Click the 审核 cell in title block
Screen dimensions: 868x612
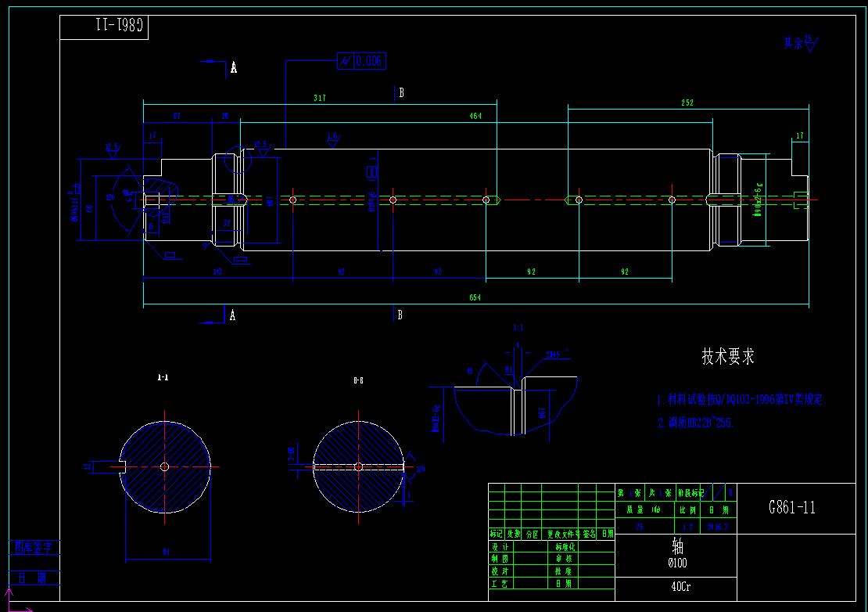click(x=564, y=559)
